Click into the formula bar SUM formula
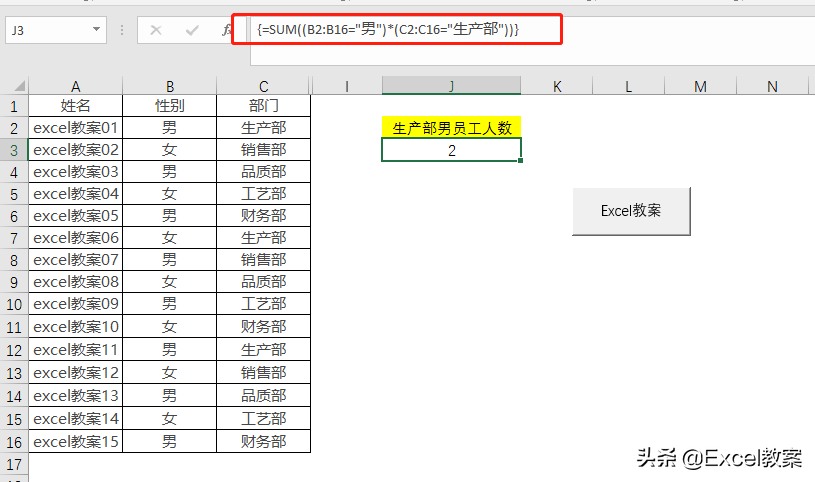 [x=388, y=29]
